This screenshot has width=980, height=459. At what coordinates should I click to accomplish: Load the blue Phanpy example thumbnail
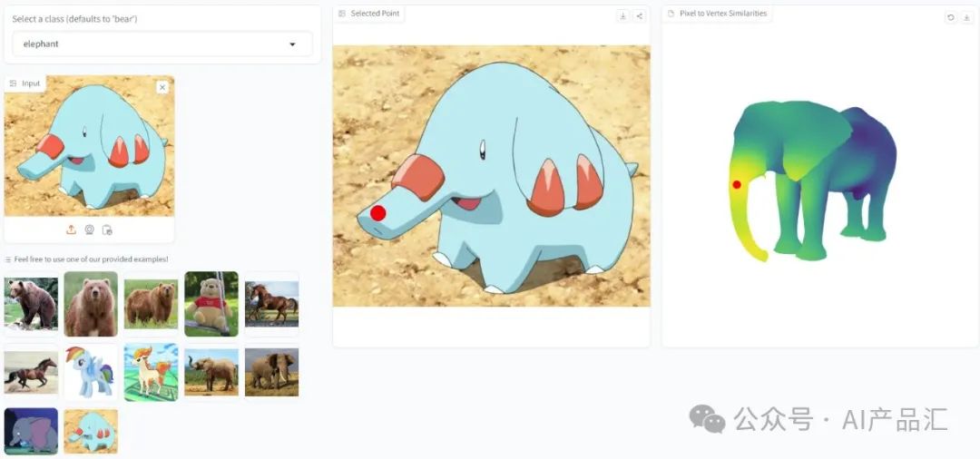point(91,431)
